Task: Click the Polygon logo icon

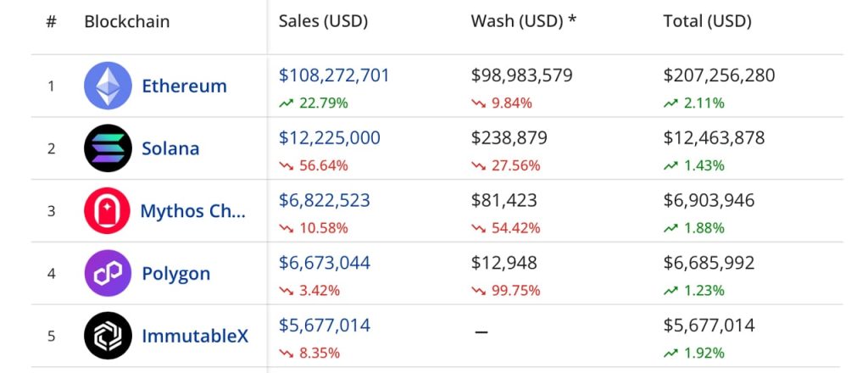Action: 108,274
